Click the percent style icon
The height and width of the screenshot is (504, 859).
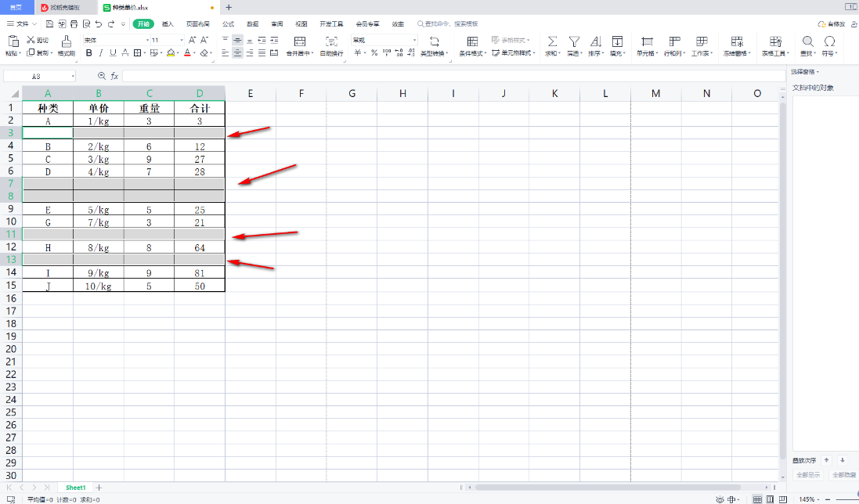(374, 53)
